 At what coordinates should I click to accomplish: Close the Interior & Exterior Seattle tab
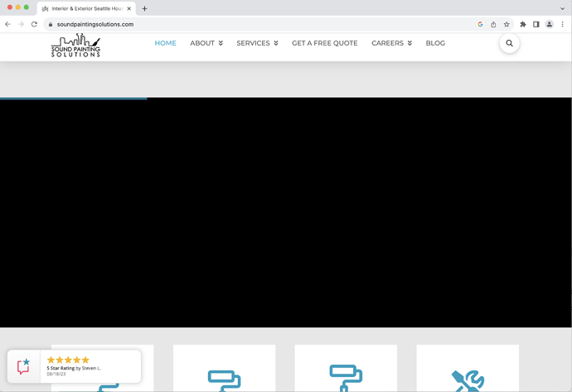tap(128, 8)
